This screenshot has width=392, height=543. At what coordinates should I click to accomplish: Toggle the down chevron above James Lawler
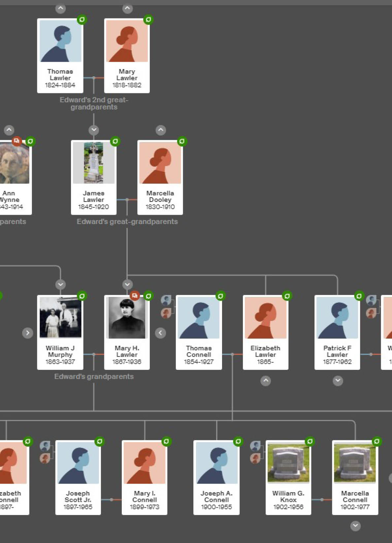pos(94,130)
